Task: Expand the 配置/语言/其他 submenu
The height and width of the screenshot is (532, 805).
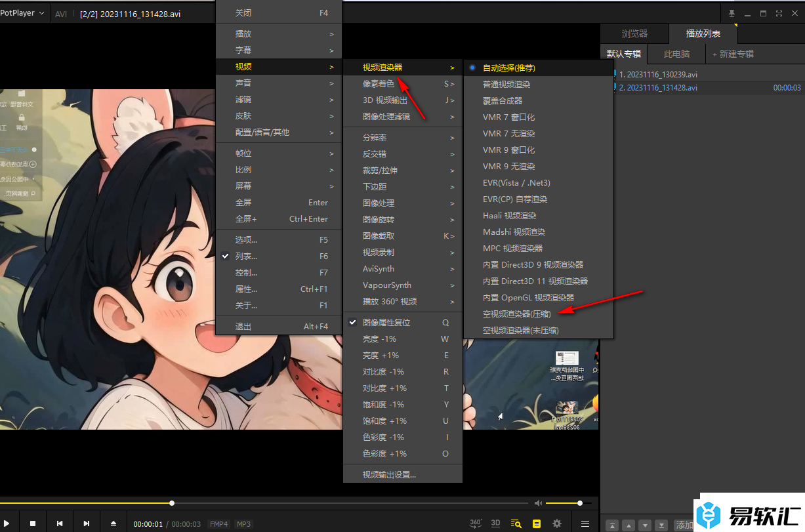Action: [x=279, y=132]
